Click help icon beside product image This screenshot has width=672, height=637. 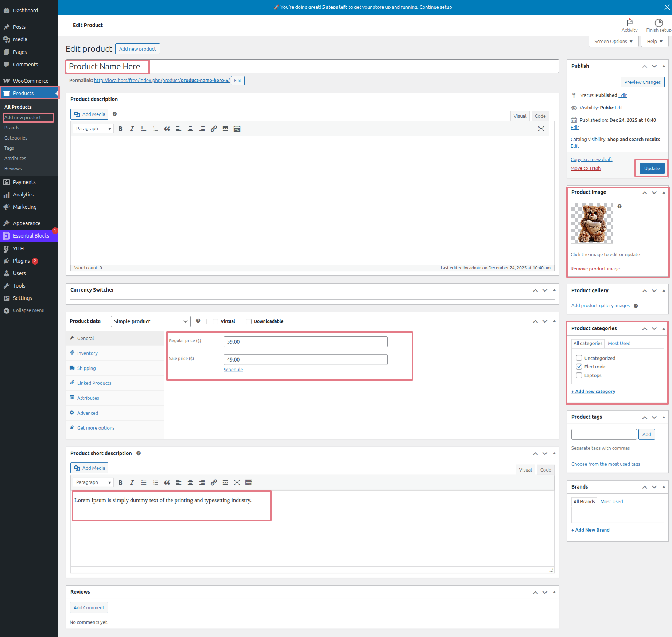click(619, 207)
